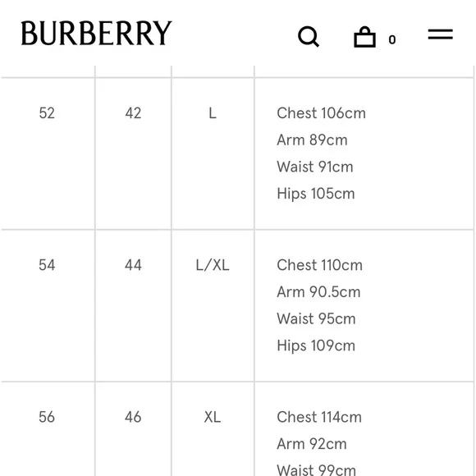Image resolution: width=476 pixels, height=476 pixels.
Task: Click the Hips 109cm measurement text
Action: tap(316, 346)
